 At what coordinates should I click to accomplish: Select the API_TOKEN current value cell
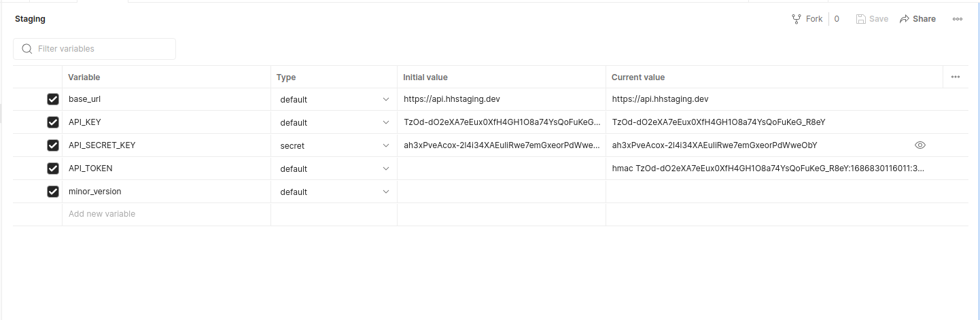[768, 168]
